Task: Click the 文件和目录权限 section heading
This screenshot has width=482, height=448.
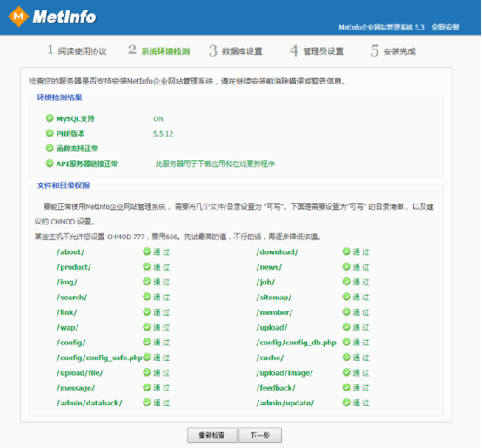Action: [x=64, y=185]
